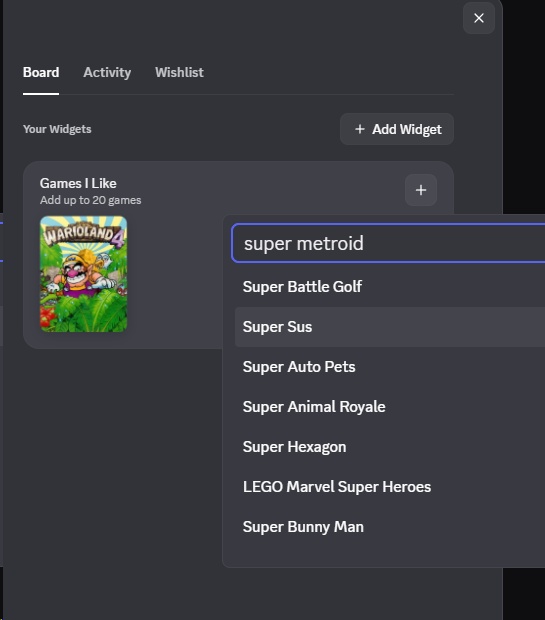Choose Super Battle Golf from results

tap(390, 287)
